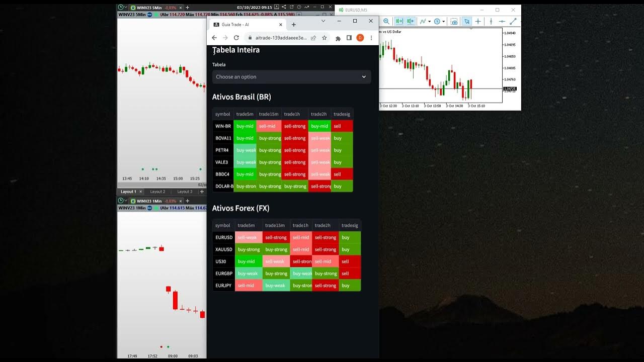The height and width of the screenshot is (362, 644).
Task: Select MetaTrader vertical line tool
Action: coord(490,21)
